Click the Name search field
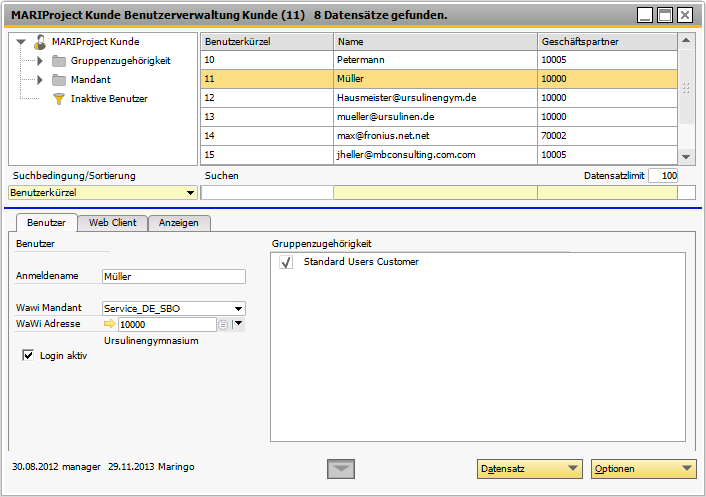 pos(435,193)
